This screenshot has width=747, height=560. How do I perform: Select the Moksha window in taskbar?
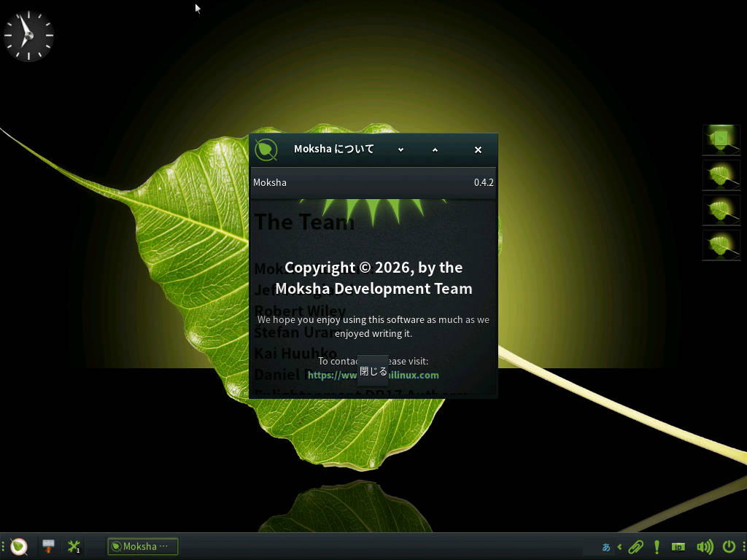(x=143, y=546)
